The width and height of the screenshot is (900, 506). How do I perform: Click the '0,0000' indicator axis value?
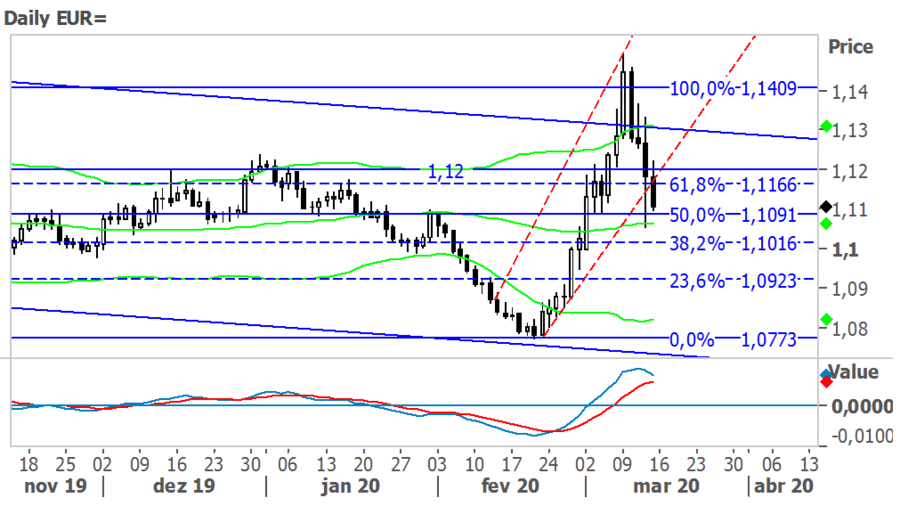(x=862, y=407)
